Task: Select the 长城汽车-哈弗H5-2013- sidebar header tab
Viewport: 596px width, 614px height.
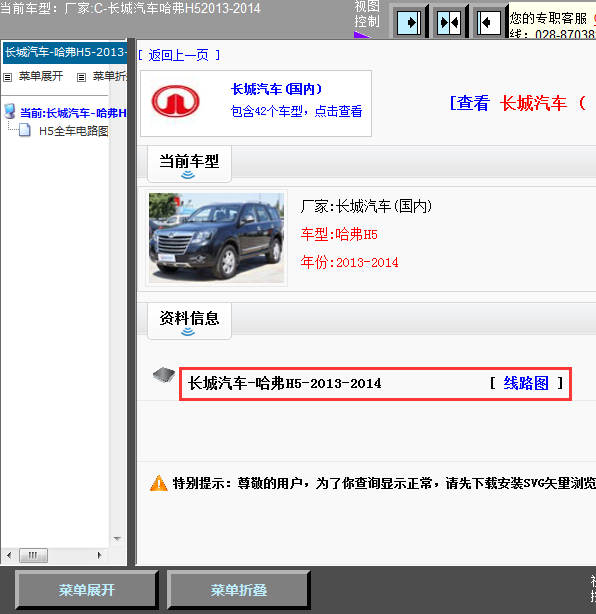Action: pos(65,52)
